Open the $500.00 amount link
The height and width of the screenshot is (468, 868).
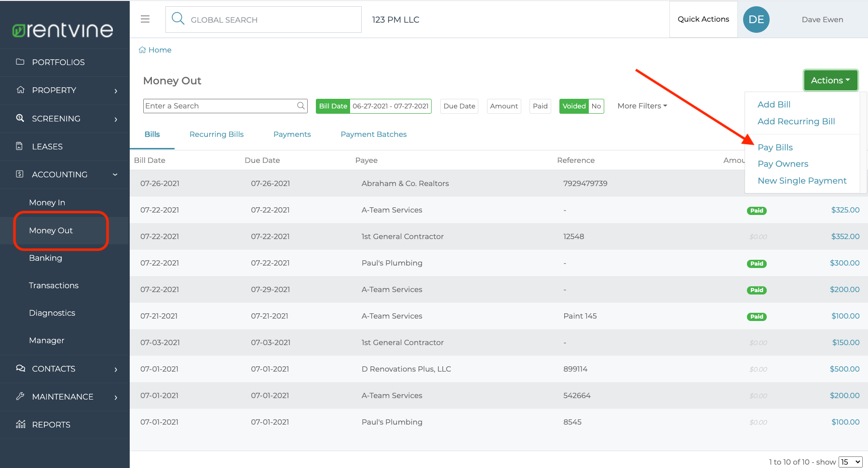tap(844, 369)
